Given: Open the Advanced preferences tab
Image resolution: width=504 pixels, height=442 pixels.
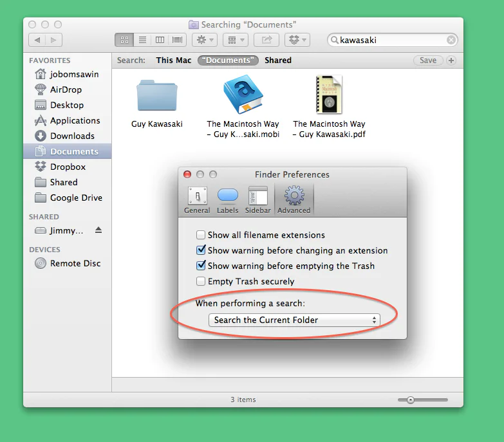Looking at the screenshot, I should [x=294, y=201].
